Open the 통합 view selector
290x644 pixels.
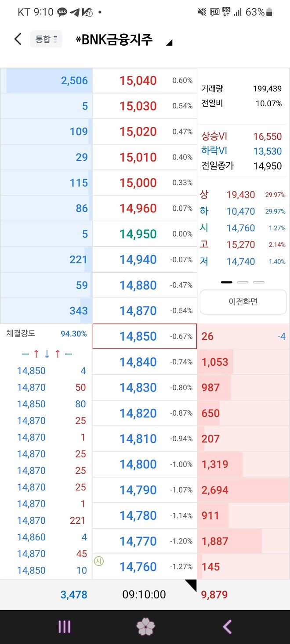click(46, 39)
